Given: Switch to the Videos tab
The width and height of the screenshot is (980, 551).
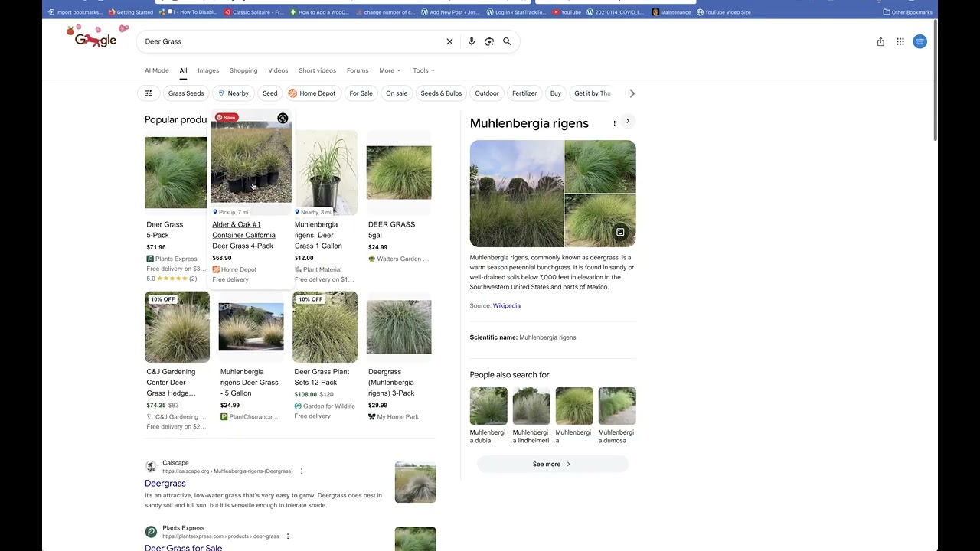Looking at the screenshot, I should point(278,70).
